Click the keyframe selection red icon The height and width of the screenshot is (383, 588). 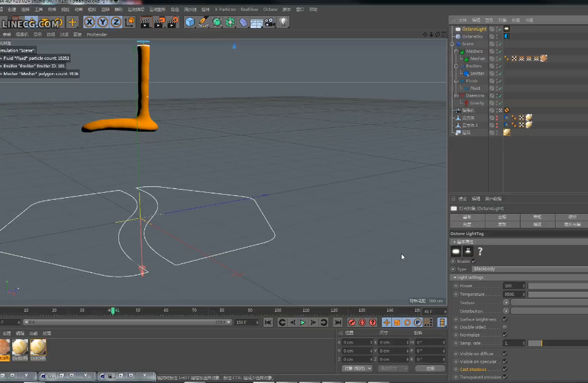pyautogui.click(x=372, y=322)
